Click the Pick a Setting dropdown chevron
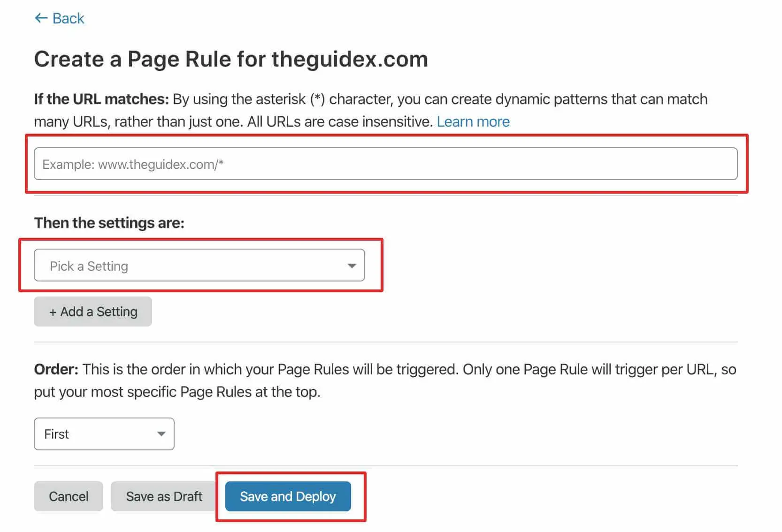Screen dimensions: 782x532 coord(351,266)
